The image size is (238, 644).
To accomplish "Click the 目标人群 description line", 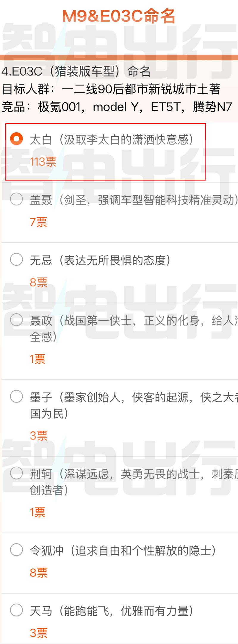I will tap(111, 89).
